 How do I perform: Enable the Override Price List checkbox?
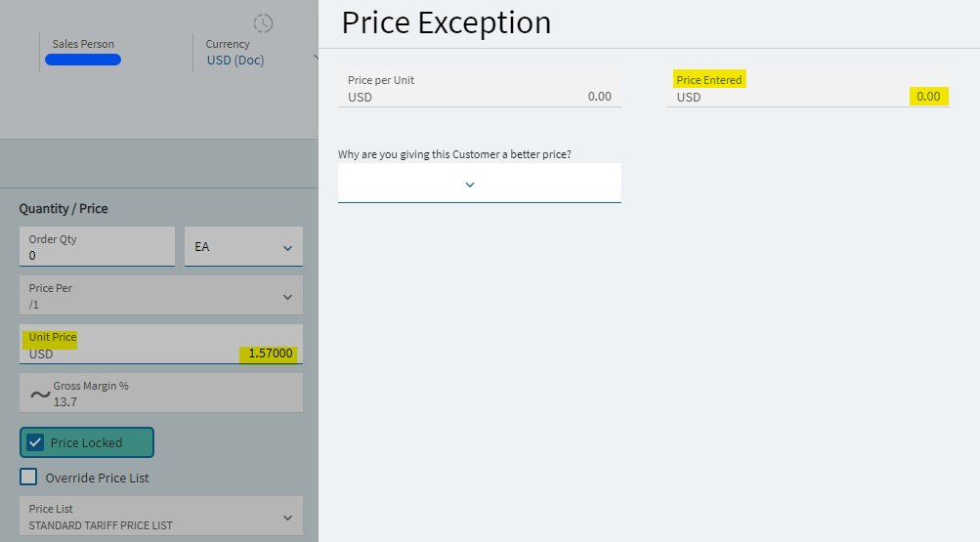(28, 478)
